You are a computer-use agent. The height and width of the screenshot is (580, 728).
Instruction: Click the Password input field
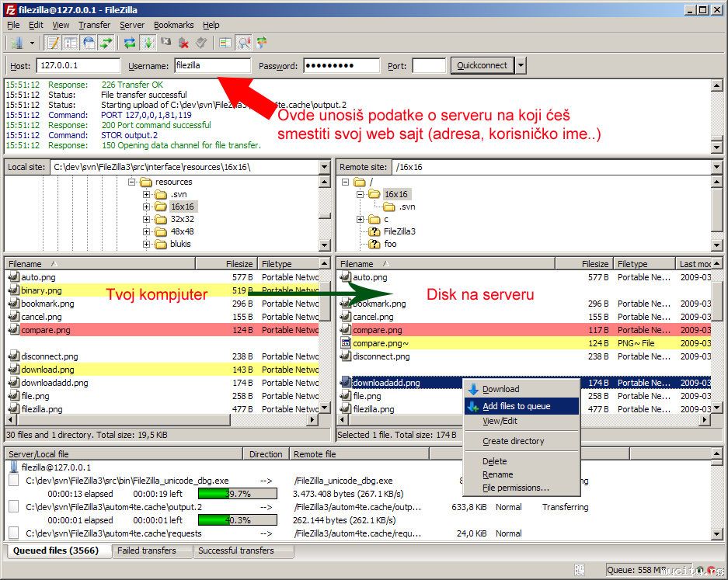[x=341, y=65]
